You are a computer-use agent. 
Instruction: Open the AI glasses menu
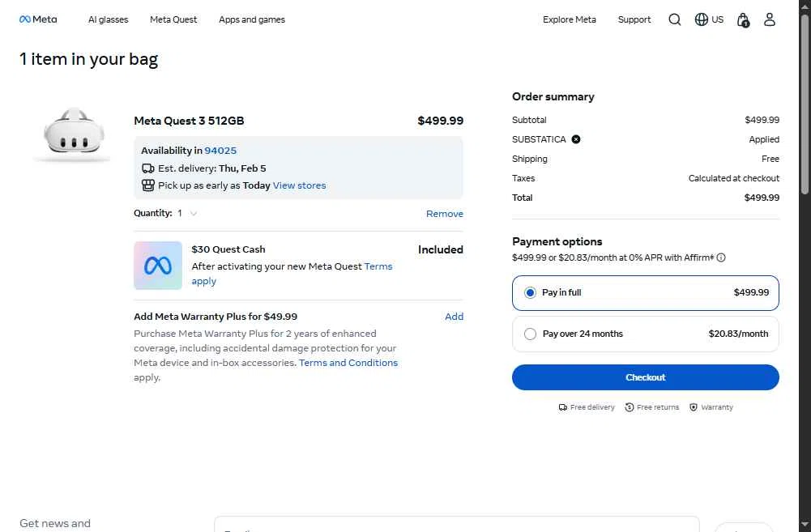(x=108, y=19)
